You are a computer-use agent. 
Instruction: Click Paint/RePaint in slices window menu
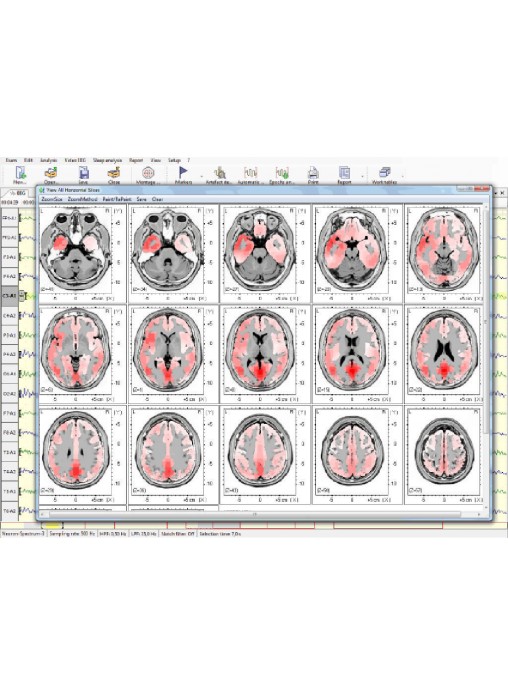(x=117, y=199)
